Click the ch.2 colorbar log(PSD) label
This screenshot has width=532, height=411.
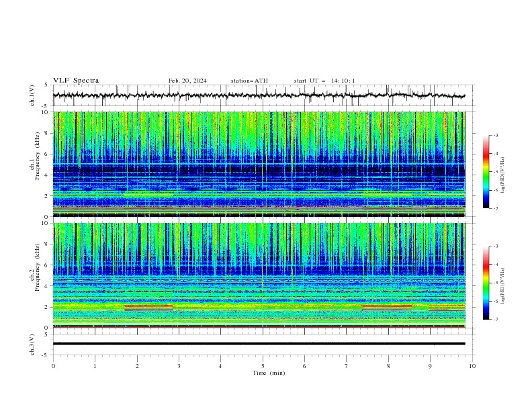pos(503,285)
